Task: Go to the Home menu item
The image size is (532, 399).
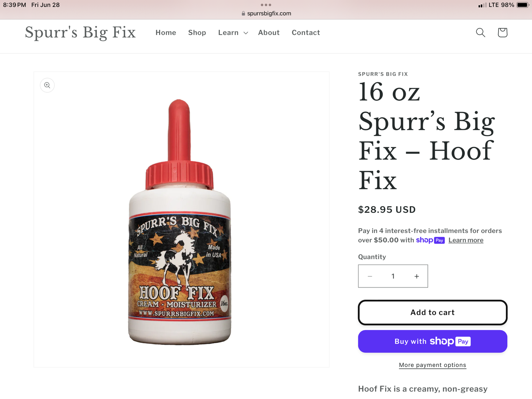Action: (x=166, y=33)
